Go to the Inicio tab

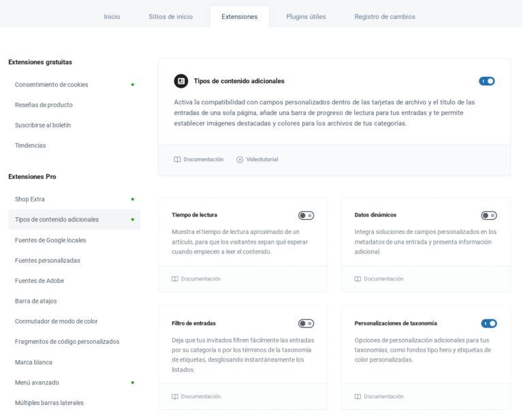click(112, 16)
